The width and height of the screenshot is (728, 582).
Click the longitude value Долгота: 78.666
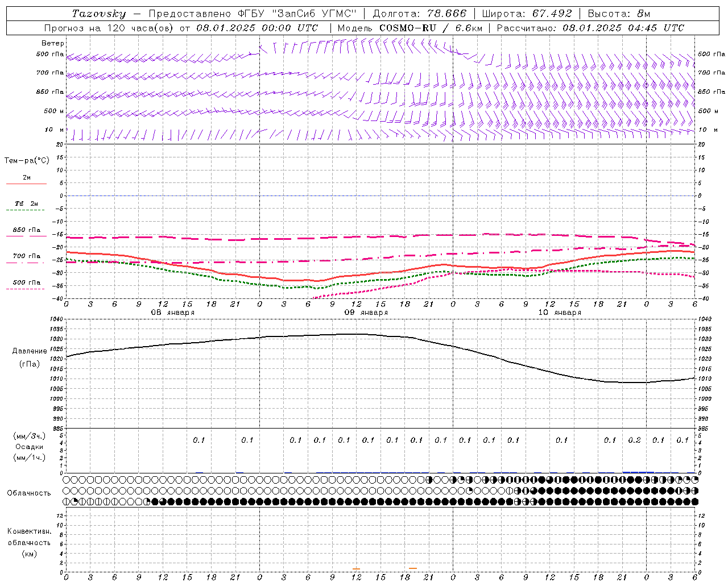click(x=420, y=14)
